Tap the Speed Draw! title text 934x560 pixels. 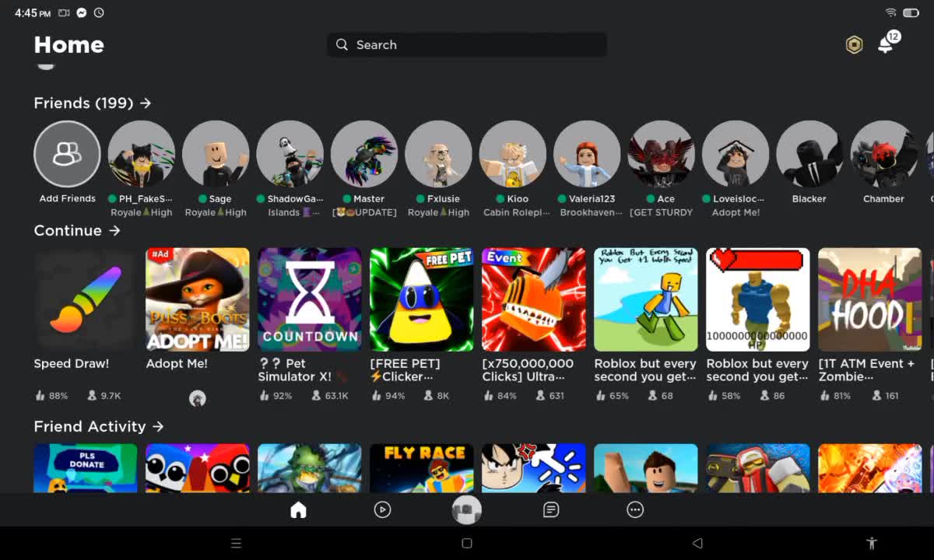click(72, 364)
